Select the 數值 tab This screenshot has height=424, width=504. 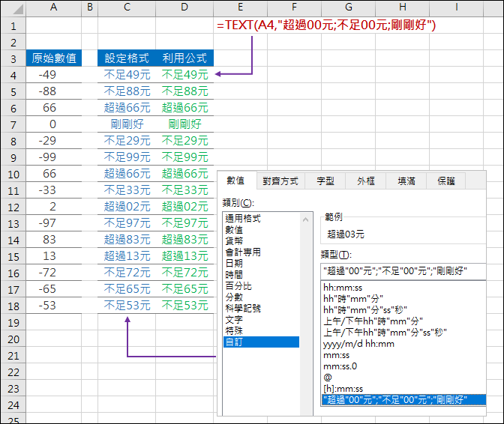236,181
